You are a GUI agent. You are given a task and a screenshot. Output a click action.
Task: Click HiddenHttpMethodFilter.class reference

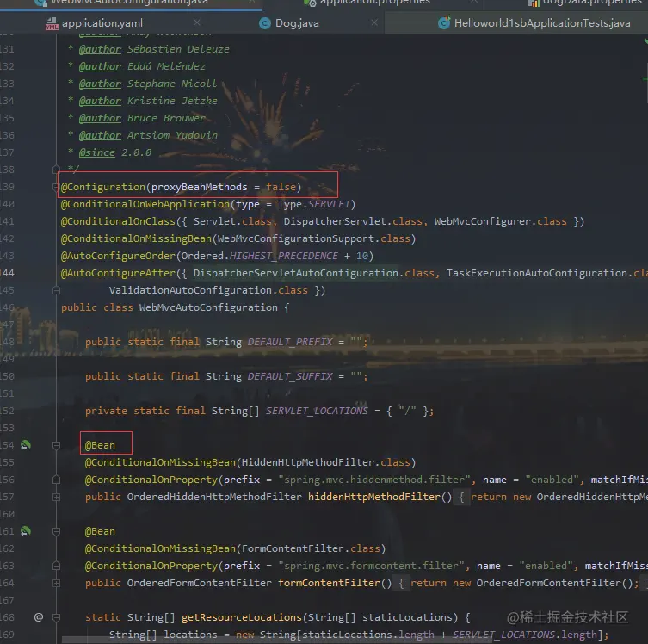(325, 462)
